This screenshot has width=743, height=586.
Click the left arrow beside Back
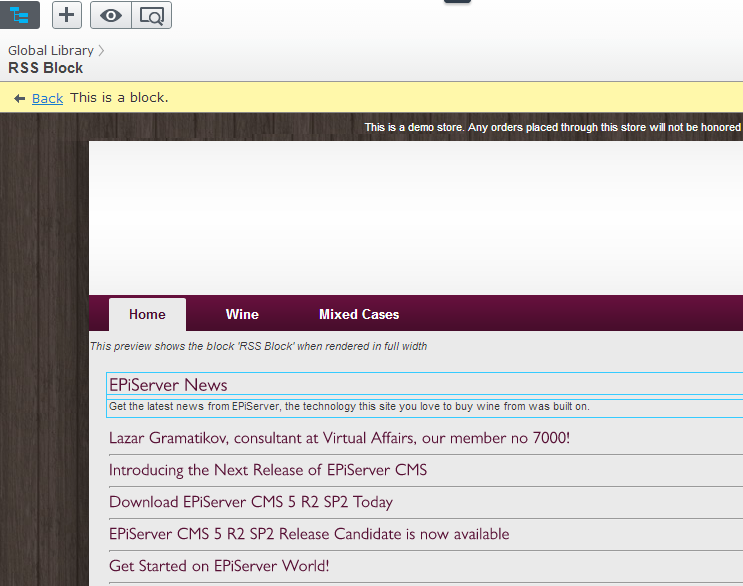(19, 98)
